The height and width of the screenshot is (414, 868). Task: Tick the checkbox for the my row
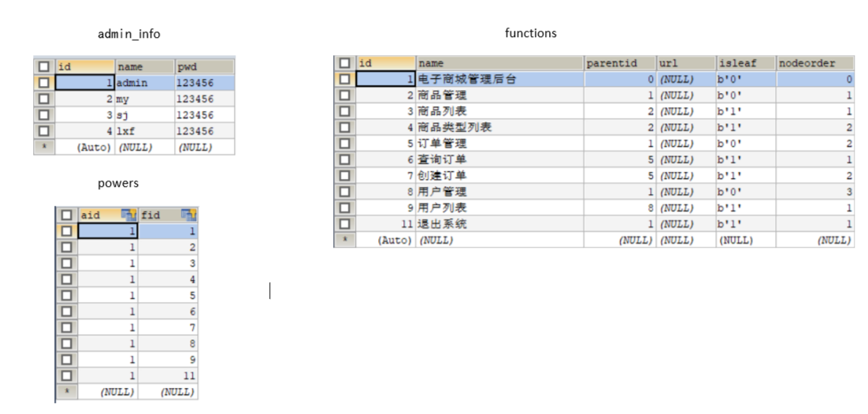(44, 99)
